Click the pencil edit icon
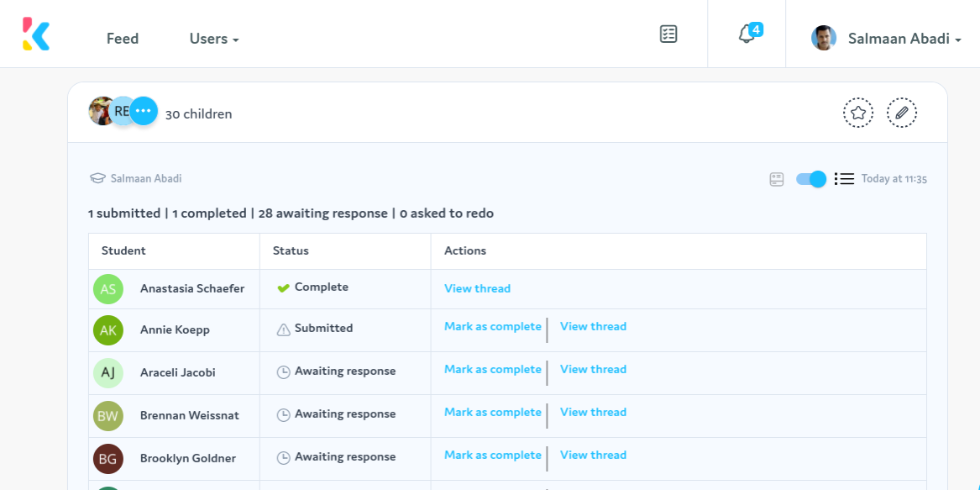 tap(902, 113)
